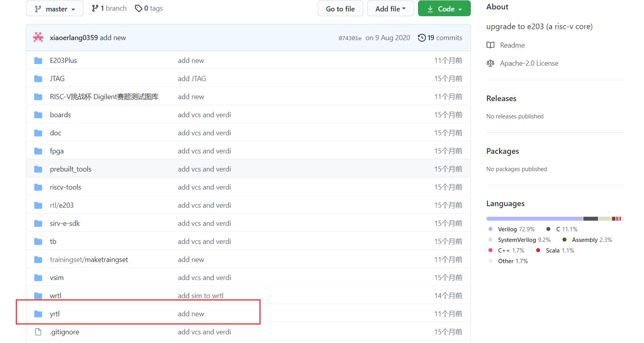Open the riscv-tools folder
Viewport: 644px width, 343px height.
coord(65,187)
